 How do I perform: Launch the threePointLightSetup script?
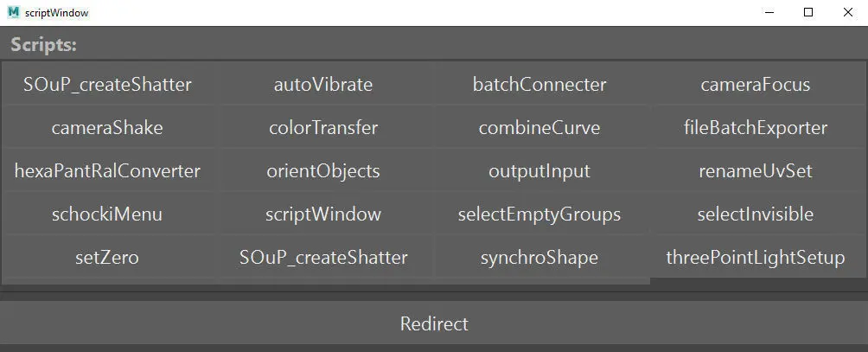(756, 258)
